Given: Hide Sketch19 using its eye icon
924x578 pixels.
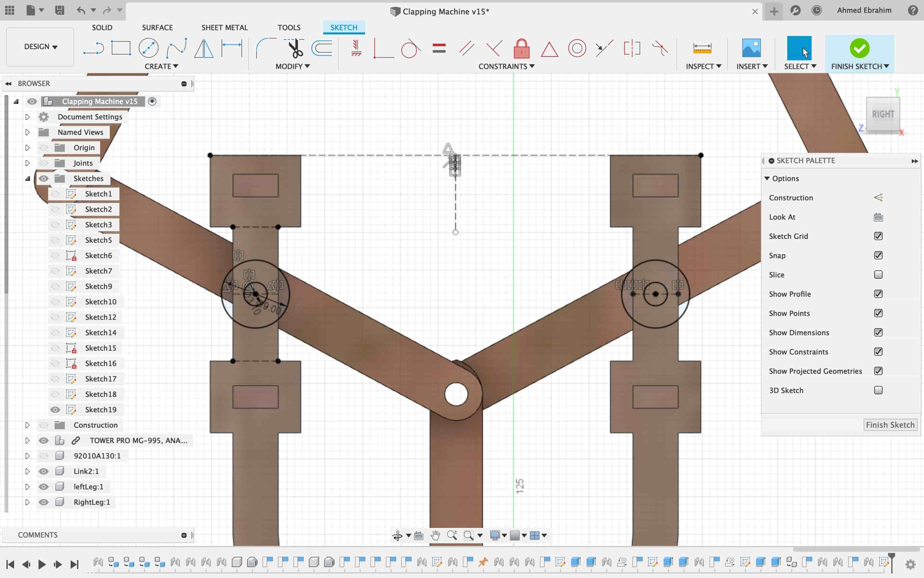Looking at the screenshot, I should pos(55,409).
